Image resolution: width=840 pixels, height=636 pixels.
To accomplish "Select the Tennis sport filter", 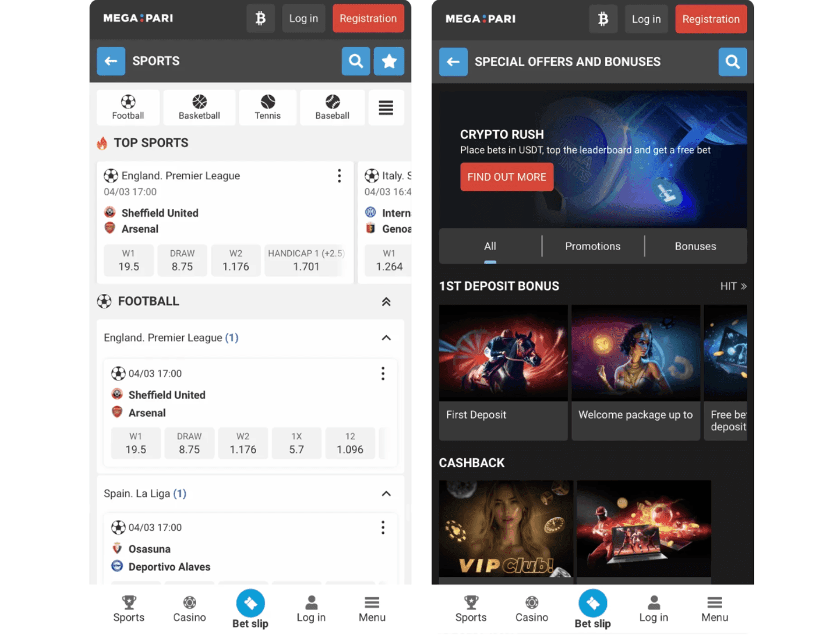I will click(x=267, y=107).
